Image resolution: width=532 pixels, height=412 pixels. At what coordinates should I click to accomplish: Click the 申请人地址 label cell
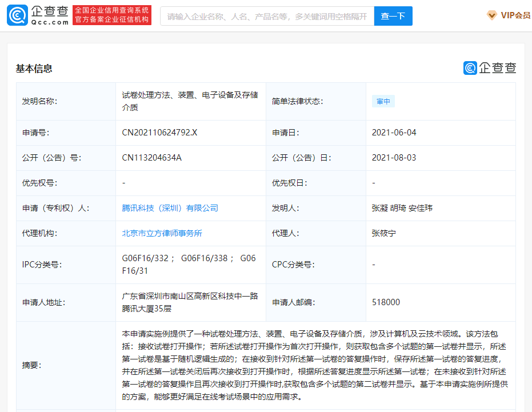66,302
